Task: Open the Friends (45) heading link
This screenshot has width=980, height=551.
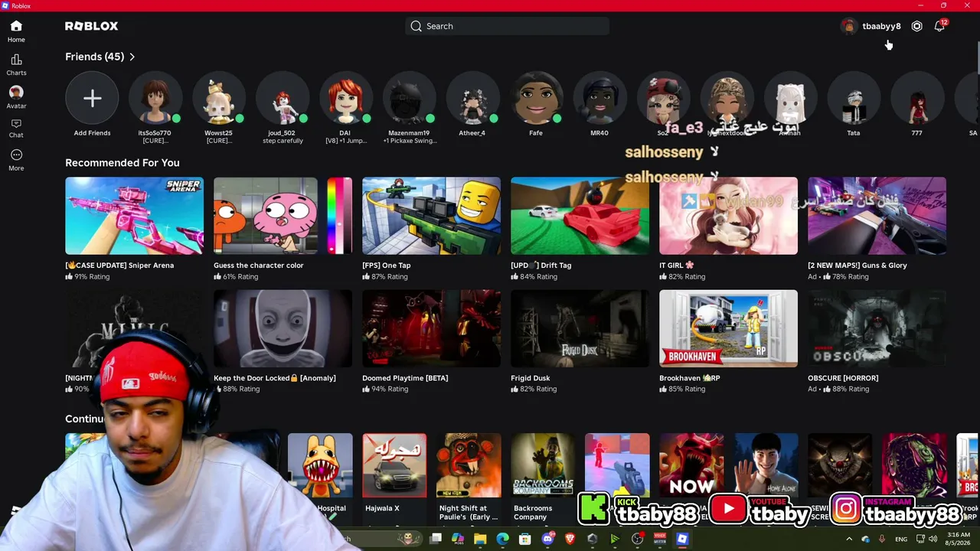Action: 94,57
